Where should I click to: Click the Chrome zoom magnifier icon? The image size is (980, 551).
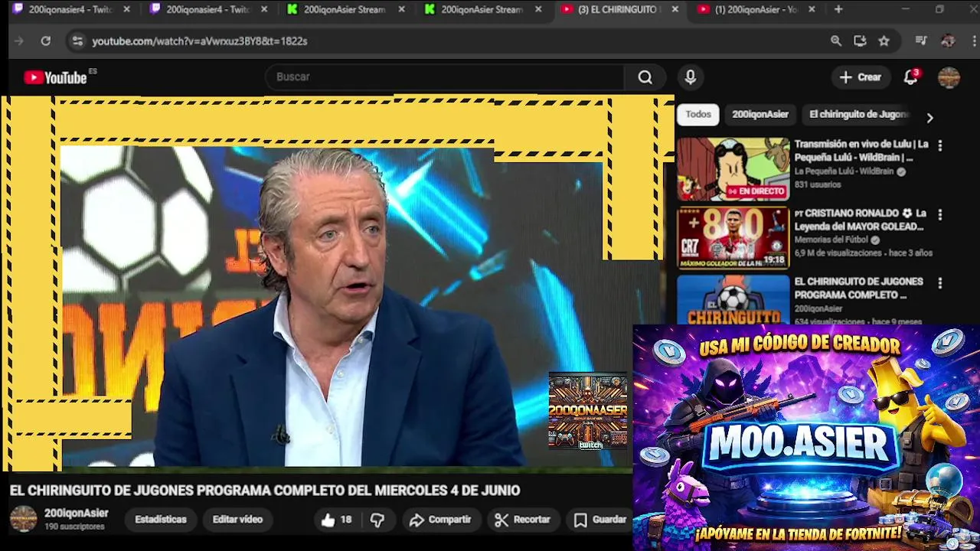[x=836, y=41]
